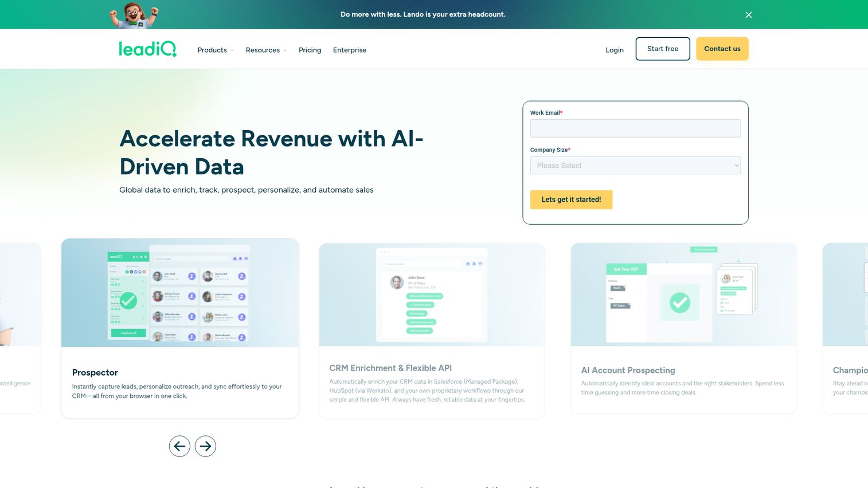Click the Contact us button
868x488 pixels.
(x=722, y=49)
